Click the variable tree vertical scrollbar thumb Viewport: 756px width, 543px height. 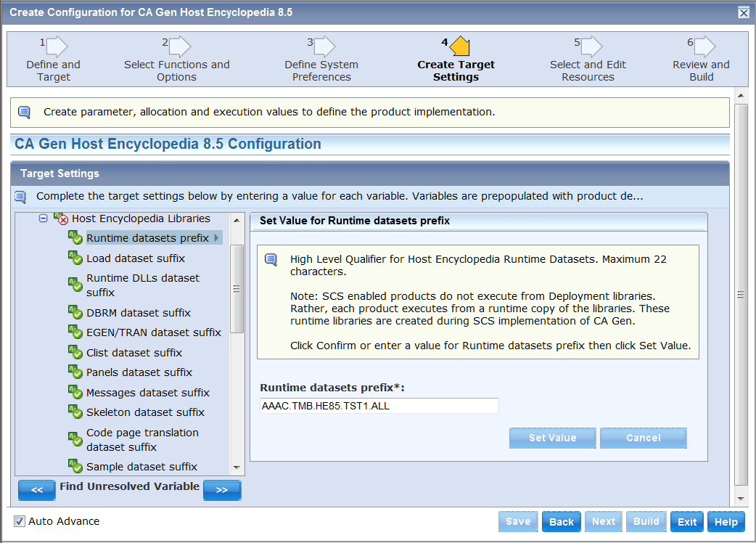coord(237,289)
